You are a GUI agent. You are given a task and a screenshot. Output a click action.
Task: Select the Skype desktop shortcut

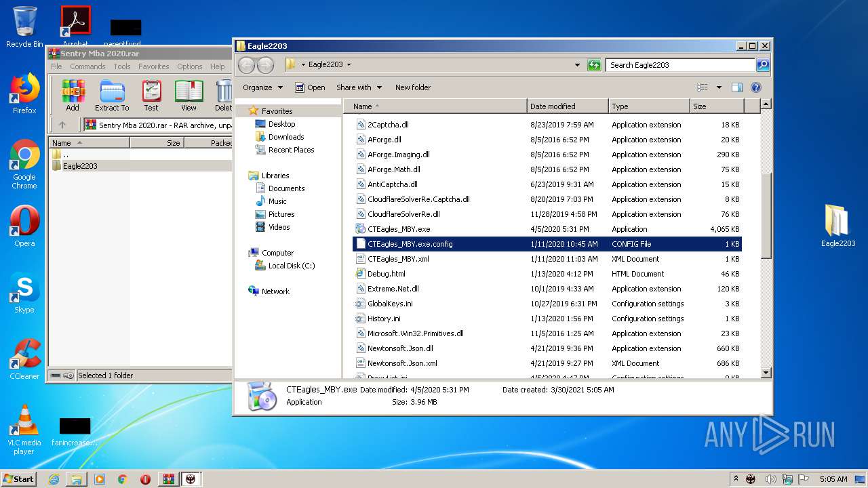click(x=24, y=293)
